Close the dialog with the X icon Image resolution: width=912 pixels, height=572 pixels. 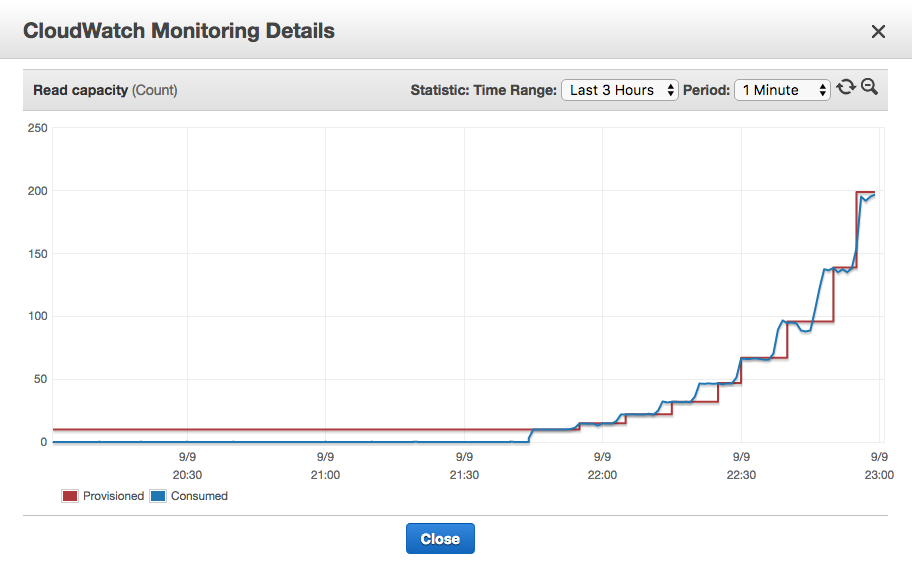point(878,31)
